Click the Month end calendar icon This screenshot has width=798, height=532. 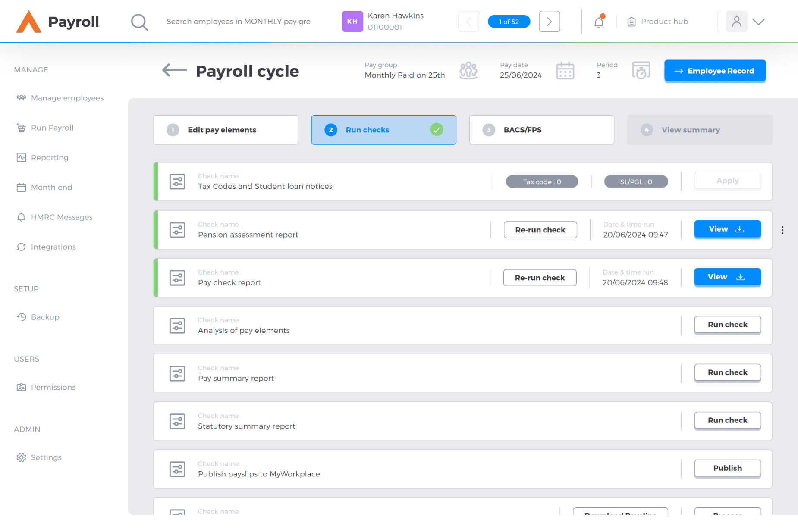pos(21,187)
